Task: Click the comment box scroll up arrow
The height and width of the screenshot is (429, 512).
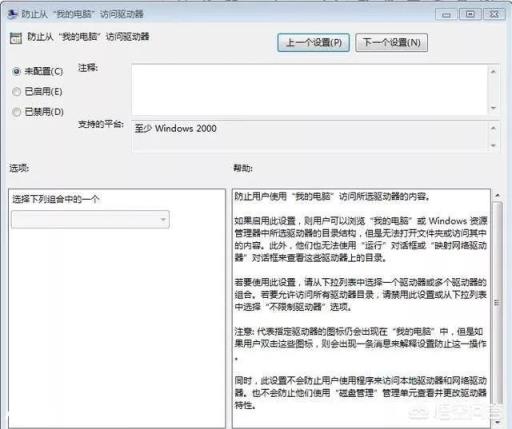Action: tap(493, 71)
